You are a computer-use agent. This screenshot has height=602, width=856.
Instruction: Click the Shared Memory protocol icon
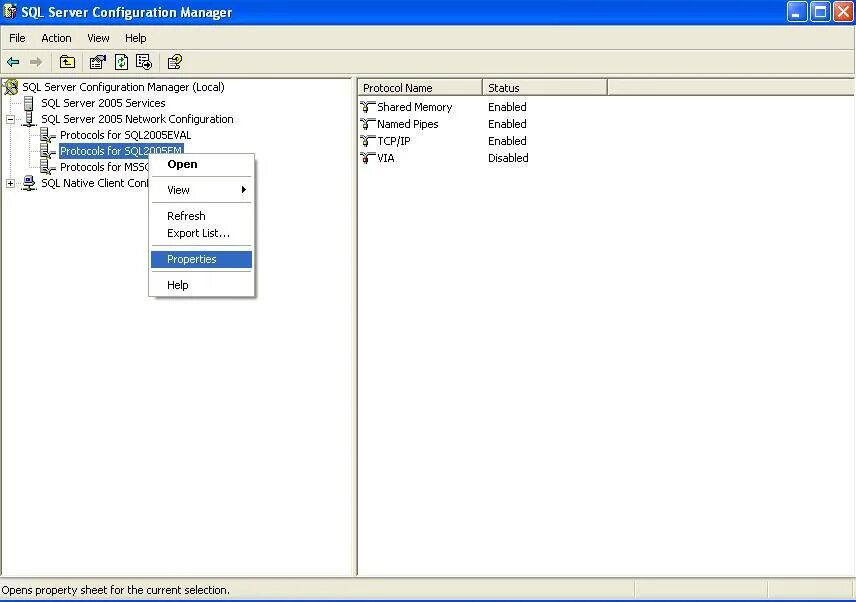pyautogui.click(x=368, y=107)
